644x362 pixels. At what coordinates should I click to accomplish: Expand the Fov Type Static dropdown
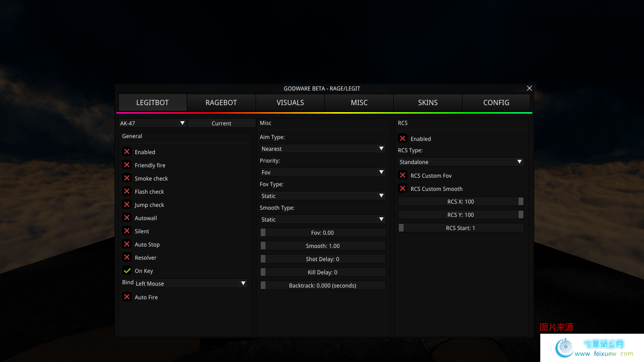pyautogui.click(x=323, y=196)
